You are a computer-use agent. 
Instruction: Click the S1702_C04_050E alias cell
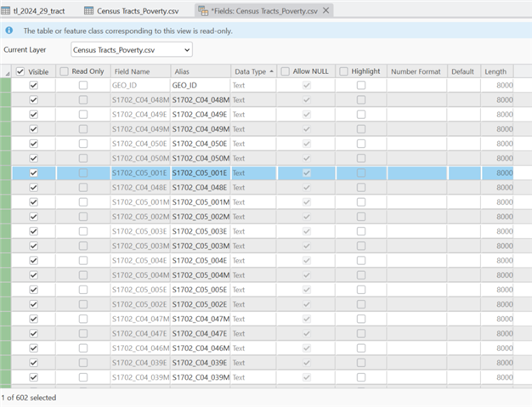click(201, 144)
